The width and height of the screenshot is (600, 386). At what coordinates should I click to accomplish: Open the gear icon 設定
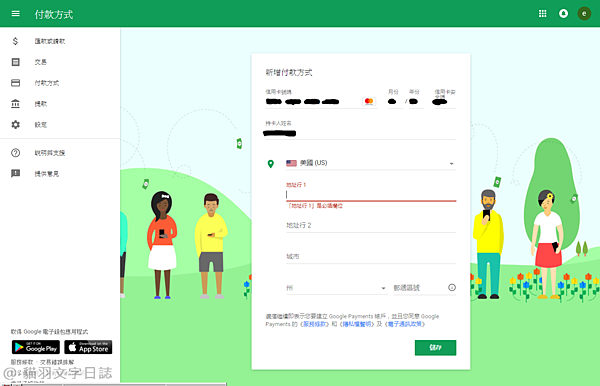pos(15,125)
